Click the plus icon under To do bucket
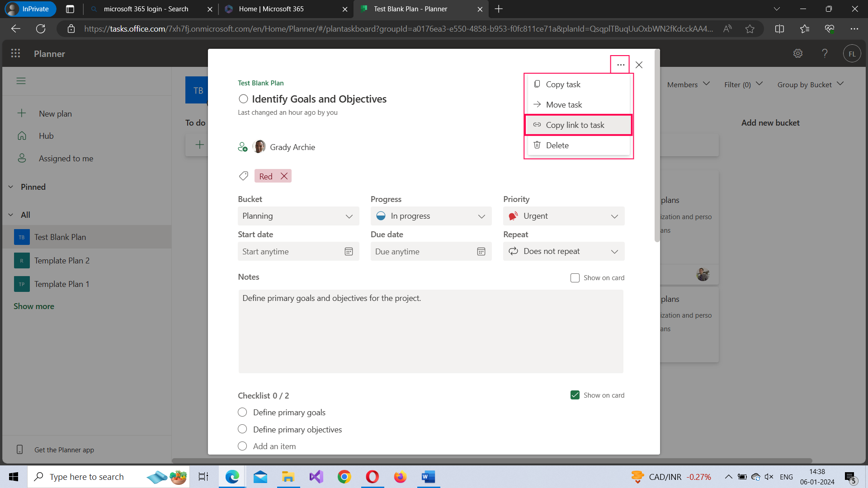The image size is (868, 488). 199,145
